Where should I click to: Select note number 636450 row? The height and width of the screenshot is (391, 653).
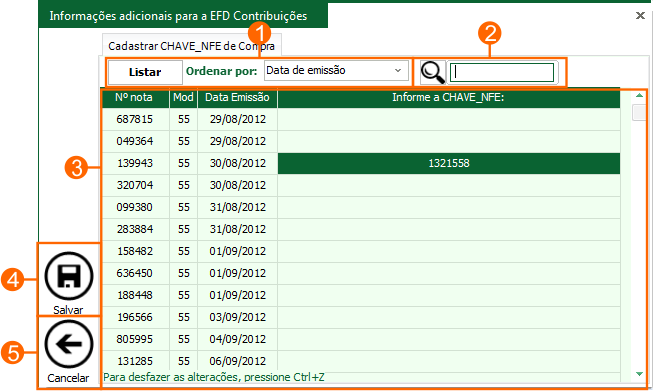coord(361,273)
